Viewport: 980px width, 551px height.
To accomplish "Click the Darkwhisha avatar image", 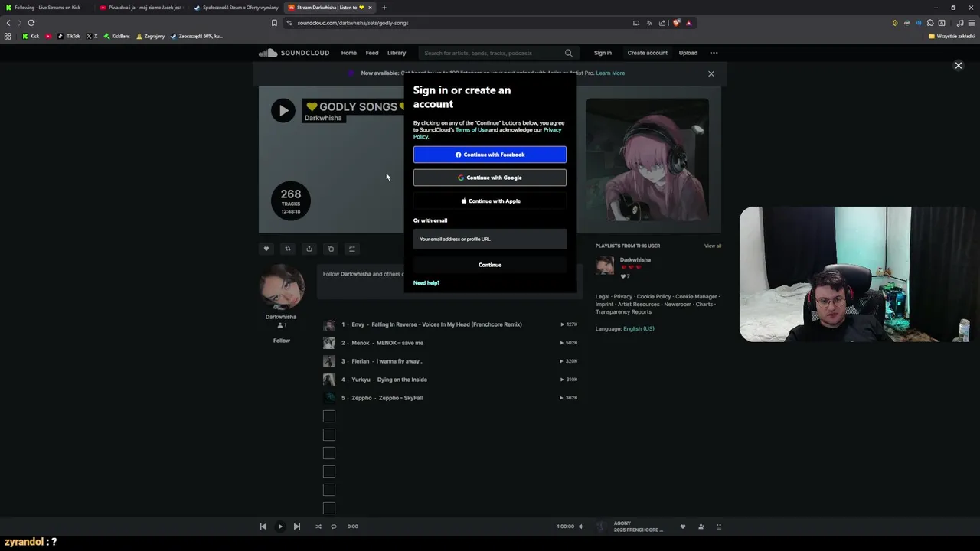I will [x=282, y=286].
